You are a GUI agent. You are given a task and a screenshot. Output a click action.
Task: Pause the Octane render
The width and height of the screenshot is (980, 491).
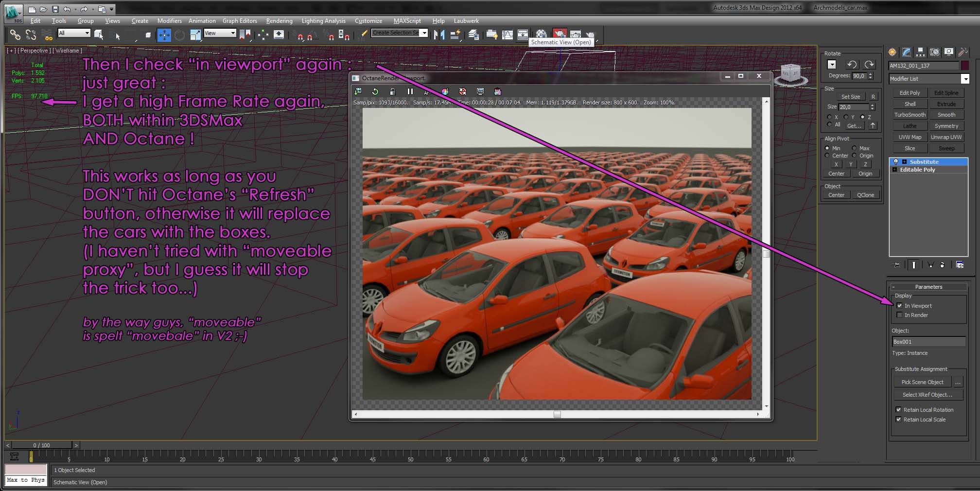pyautogui.click(x=410, y=91)
